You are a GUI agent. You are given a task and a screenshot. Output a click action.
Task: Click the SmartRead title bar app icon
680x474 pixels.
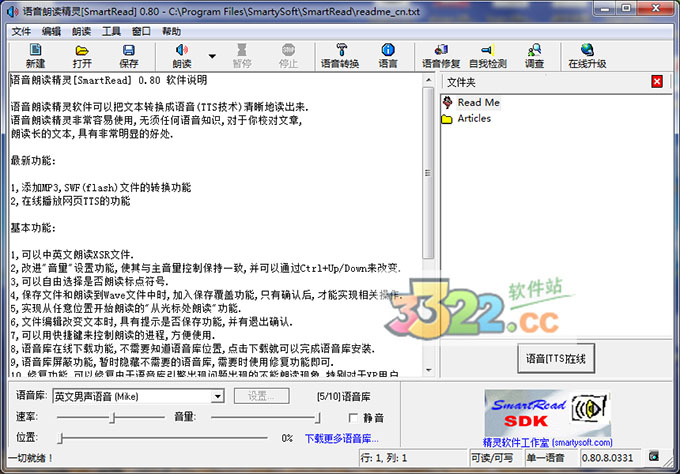click(x=13, y=11)
